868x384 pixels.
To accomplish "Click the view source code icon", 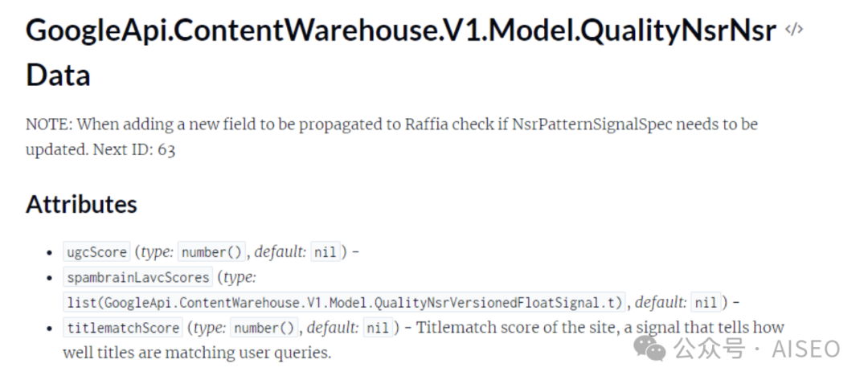I will pos(794,31).
